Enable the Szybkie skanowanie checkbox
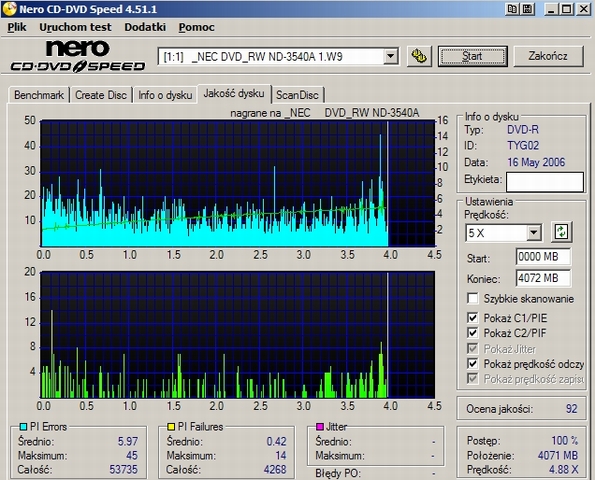Viewport: 595px width, 480px height. [x=472, y=298]
